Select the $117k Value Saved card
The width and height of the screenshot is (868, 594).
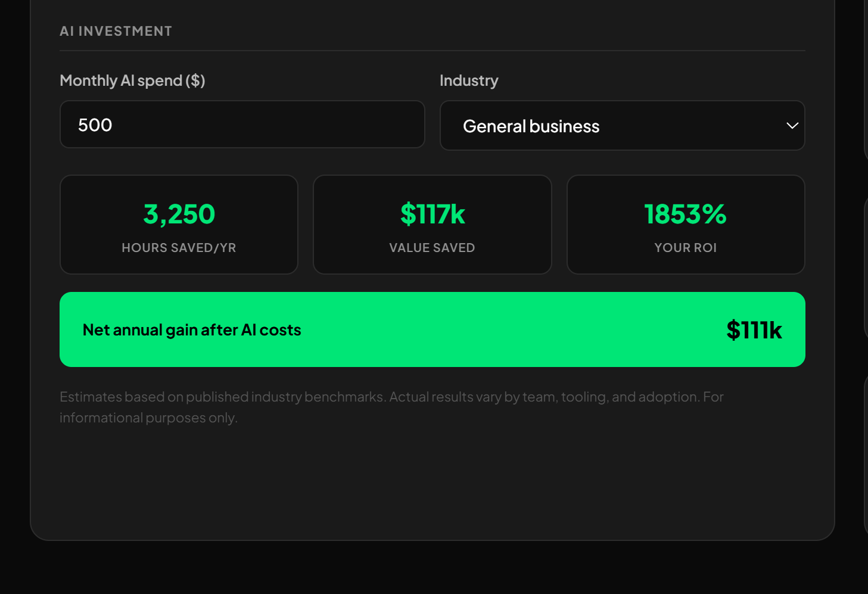click(x=432, y=225)
